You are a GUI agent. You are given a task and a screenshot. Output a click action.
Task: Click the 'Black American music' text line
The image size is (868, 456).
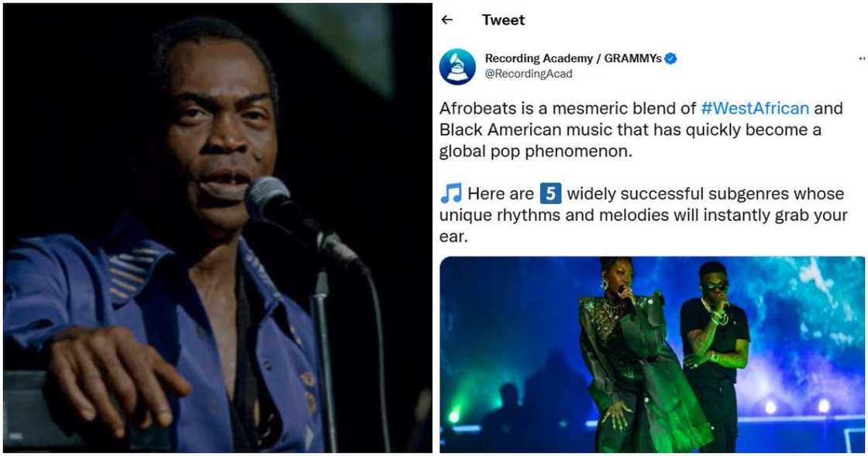(x=630, y=130)
